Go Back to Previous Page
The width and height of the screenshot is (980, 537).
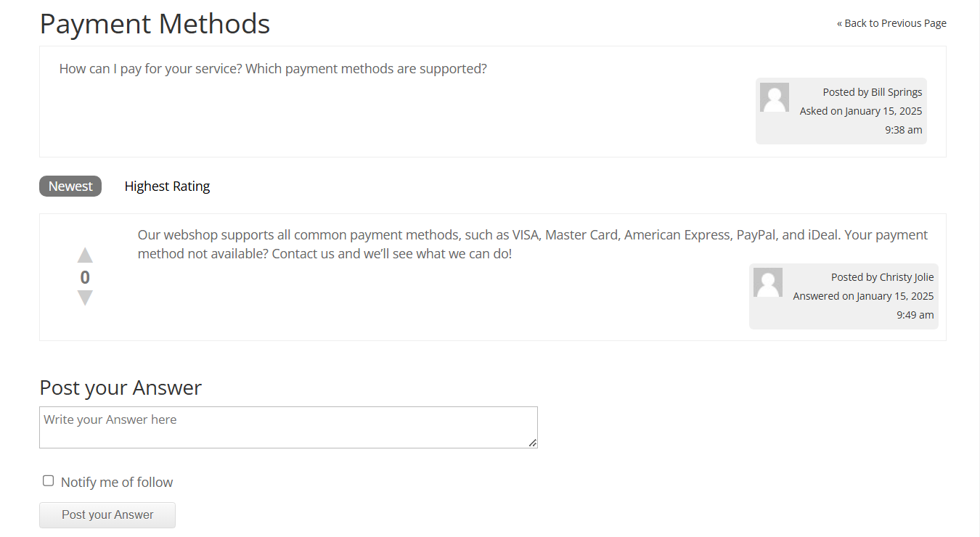click(891, 23)
